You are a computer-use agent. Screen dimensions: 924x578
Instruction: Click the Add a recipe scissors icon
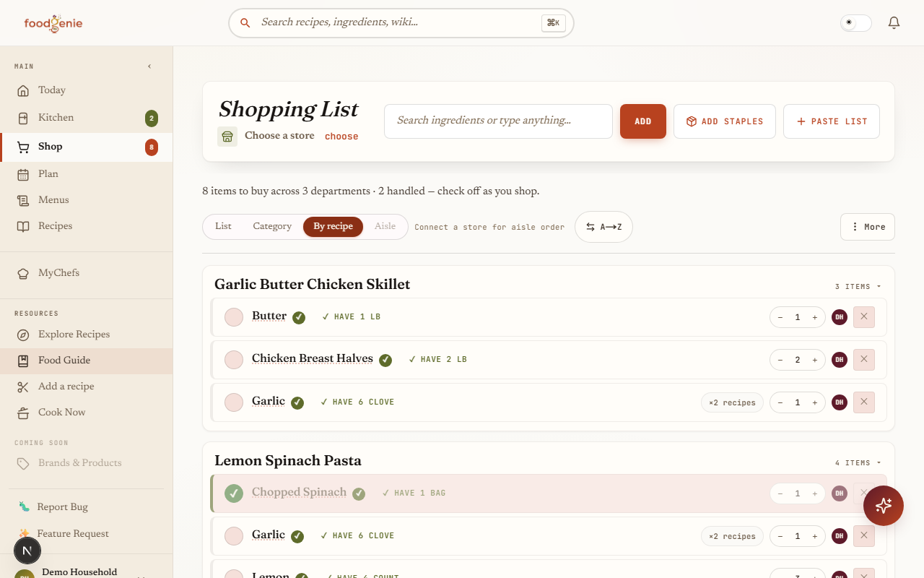click(x=23, y=387)
